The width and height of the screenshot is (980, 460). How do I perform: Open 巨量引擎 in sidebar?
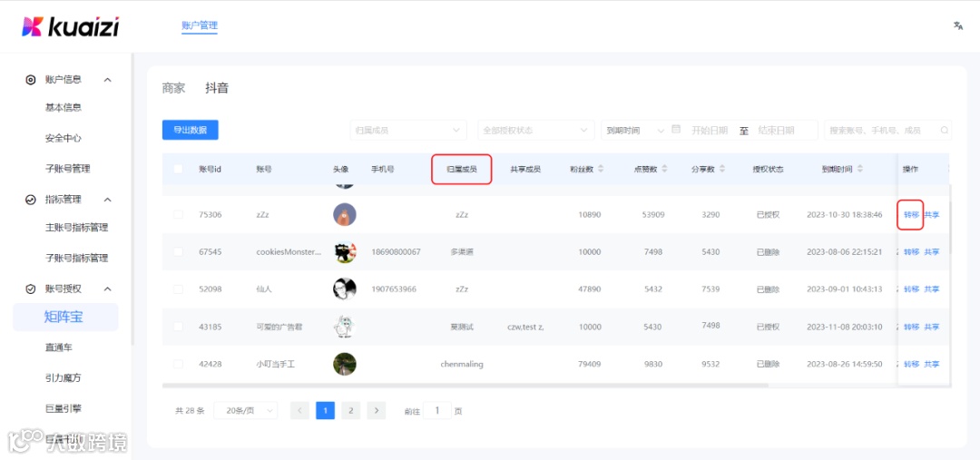point(64,409)
